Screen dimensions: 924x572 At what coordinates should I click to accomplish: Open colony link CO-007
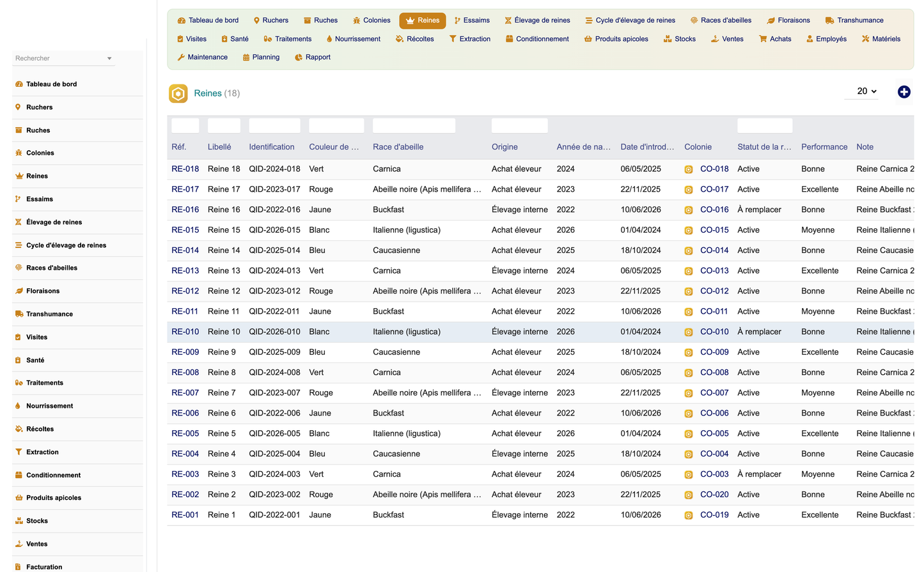pyautogui.click(x=714, y=393)
